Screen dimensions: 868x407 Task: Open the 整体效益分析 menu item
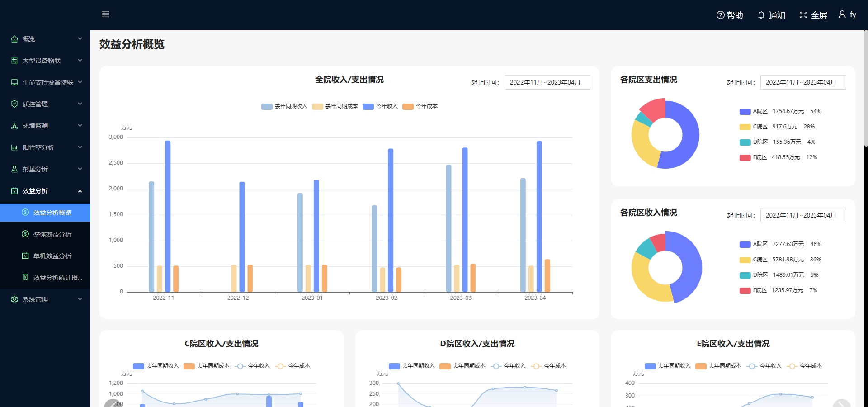coord(45,234)
